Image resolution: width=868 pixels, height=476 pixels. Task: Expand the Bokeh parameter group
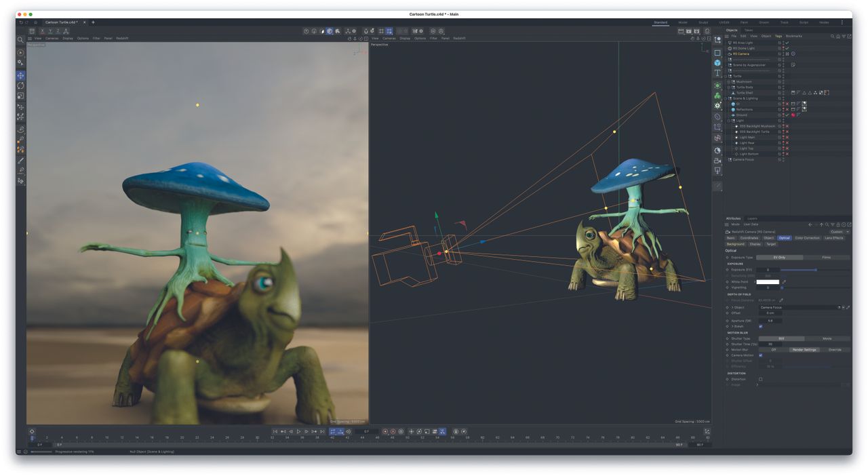tap(733, 326)
